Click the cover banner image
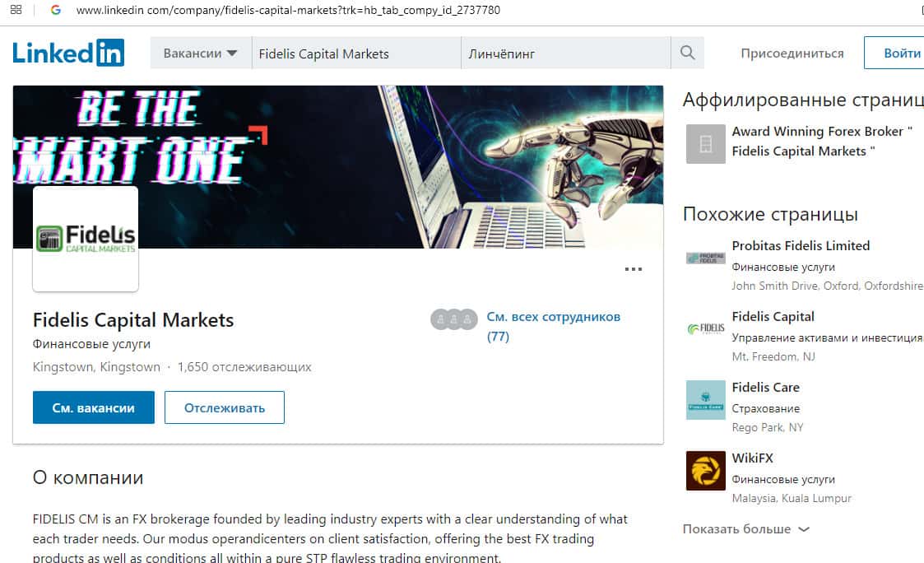 [337, 167]
